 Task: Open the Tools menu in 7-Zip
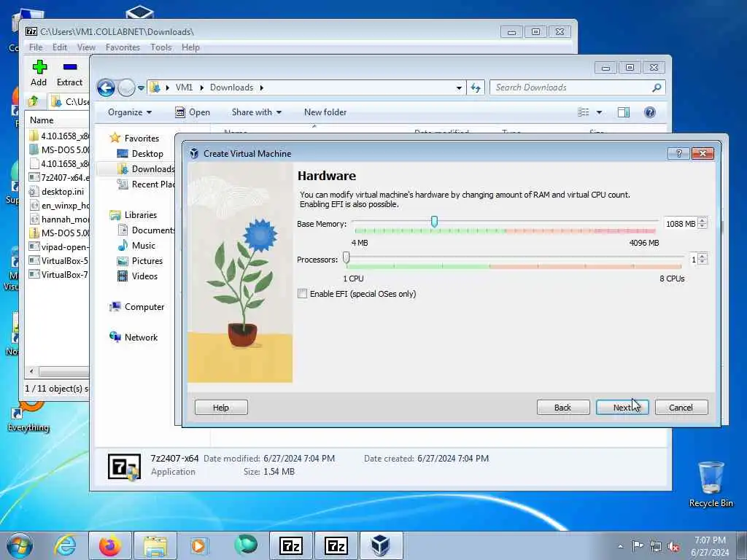pos(161,47)
